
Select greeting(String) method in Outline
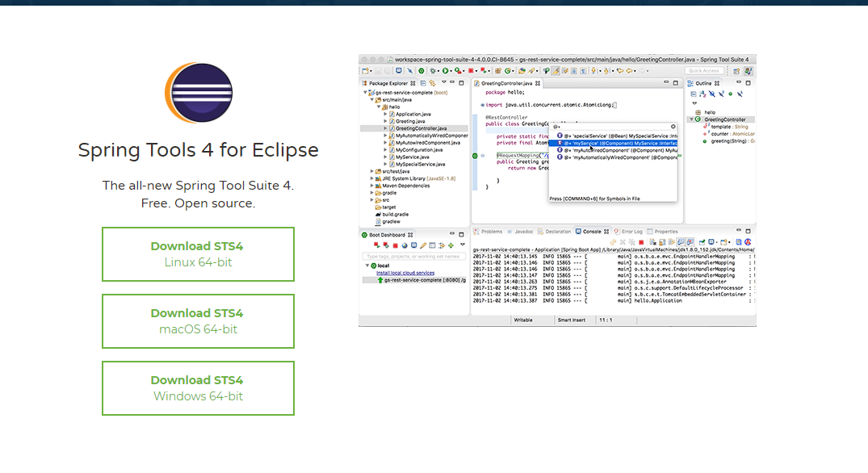pyautogui.click(x=728, y=141)
